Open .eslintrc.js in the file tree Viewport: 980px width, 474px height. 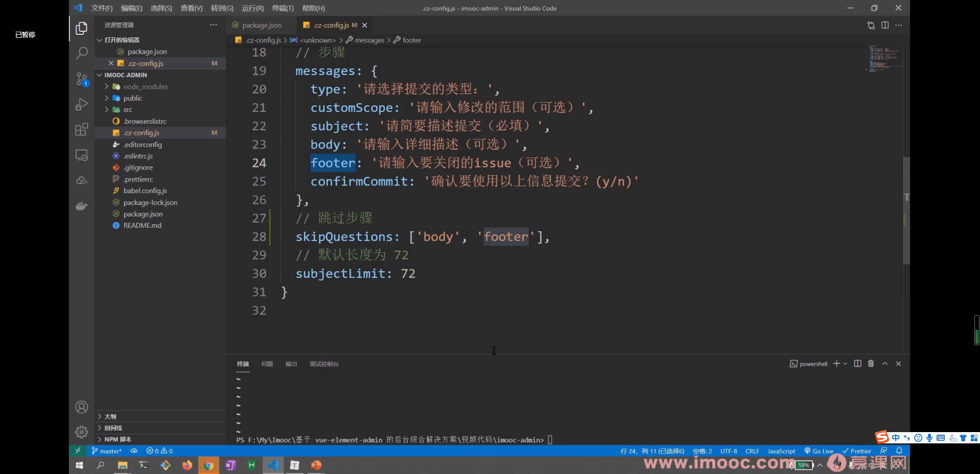coord(138,156)
